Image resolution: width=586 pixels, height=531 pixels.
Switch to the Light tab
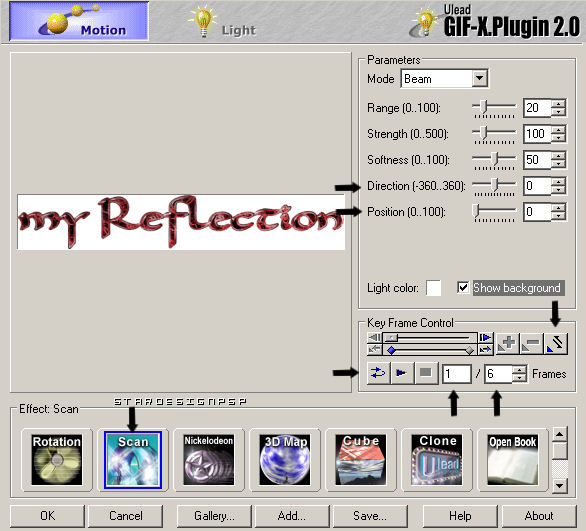point(223,22)
